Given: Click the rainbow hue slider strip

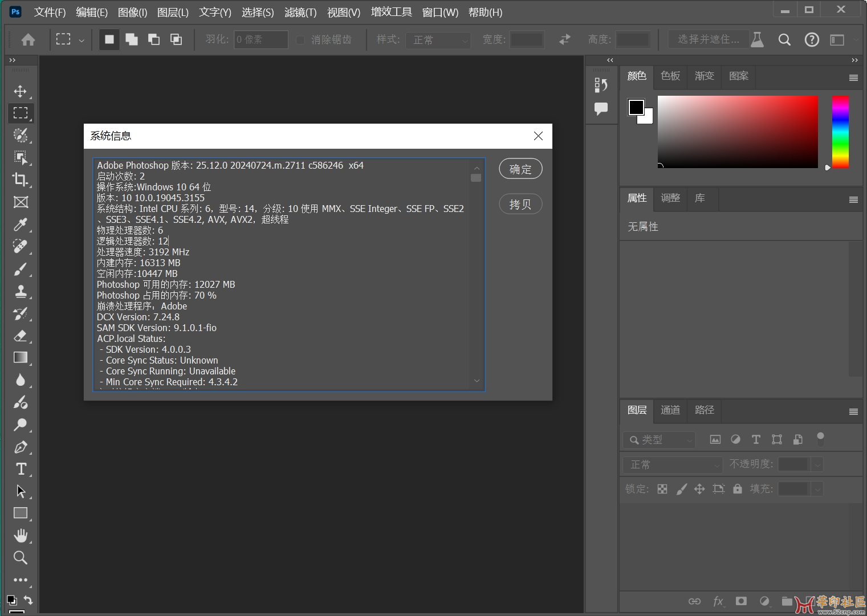Looking at the screenshot, I should (x=840, y=132).
